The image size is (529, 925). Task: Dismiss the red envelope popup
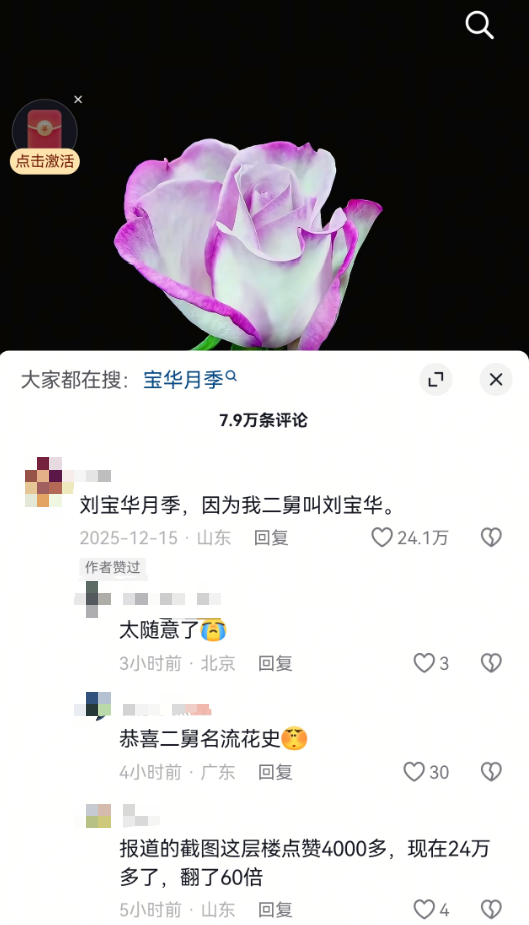click(x=78, y=100)
